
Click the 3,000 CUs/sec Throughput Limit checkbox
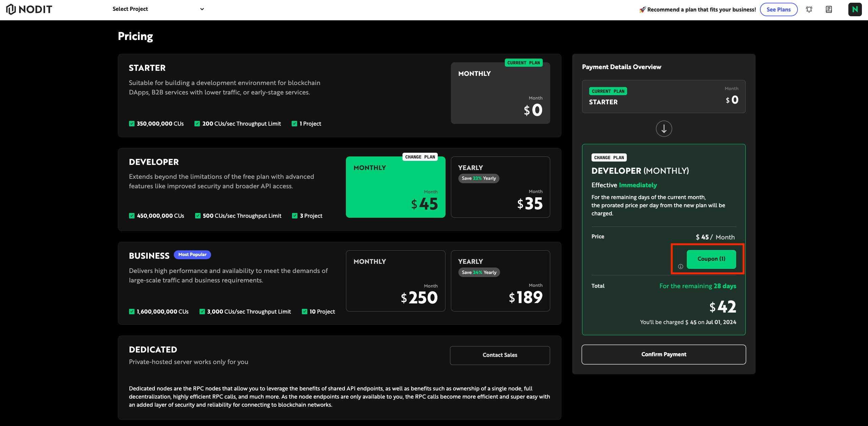(202, 312)
